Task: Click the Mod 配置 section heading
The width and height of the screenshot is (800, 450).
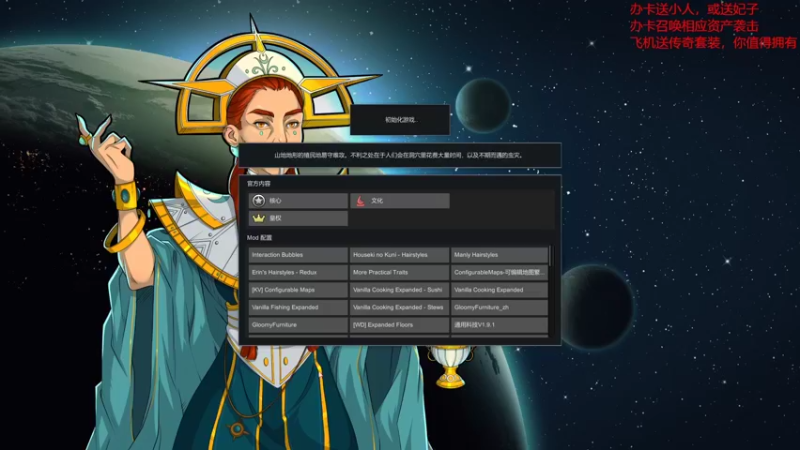Action: click(260, 238)
